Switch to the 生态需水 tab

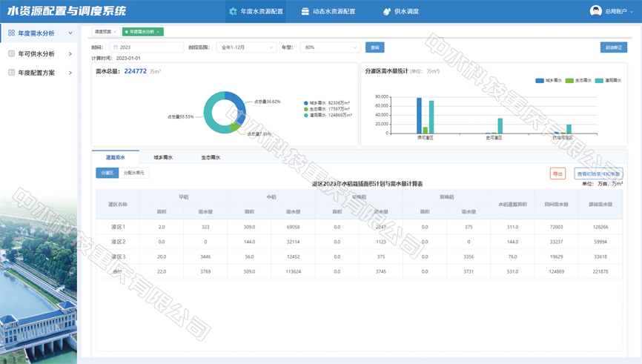click(211, 157)
